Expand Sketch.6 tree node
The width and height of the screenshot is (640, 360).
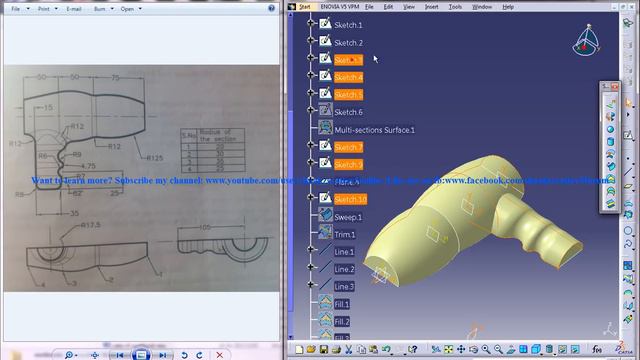point(311,110)
